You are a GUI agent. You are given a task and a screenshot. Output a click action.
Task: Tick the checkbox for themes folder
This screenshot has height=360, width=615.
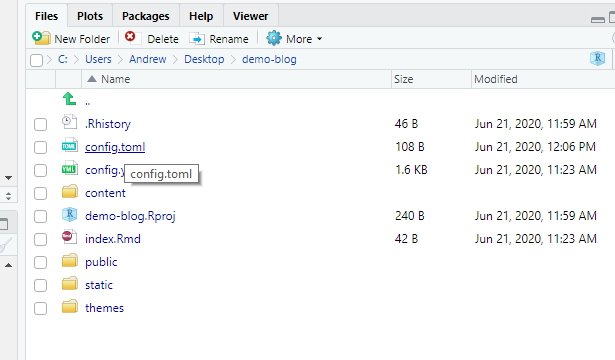point(40,309)
